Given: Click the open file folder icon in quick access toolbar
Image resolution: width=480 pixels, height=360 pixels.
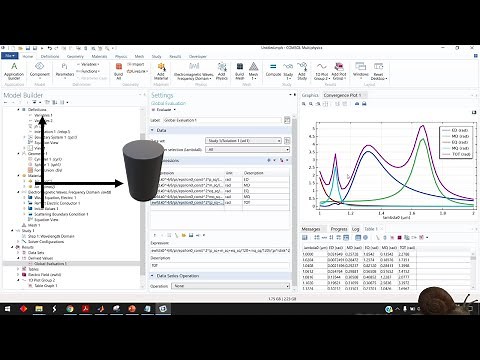Looking at the screenshot, I should tap(20, 48).
